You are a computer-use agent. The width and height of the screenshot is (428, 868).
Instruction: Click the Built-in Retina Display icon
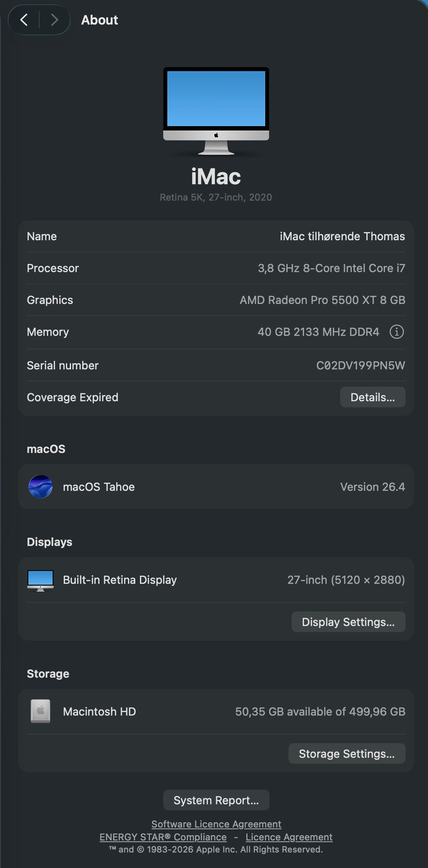click(x=41, y=580)
